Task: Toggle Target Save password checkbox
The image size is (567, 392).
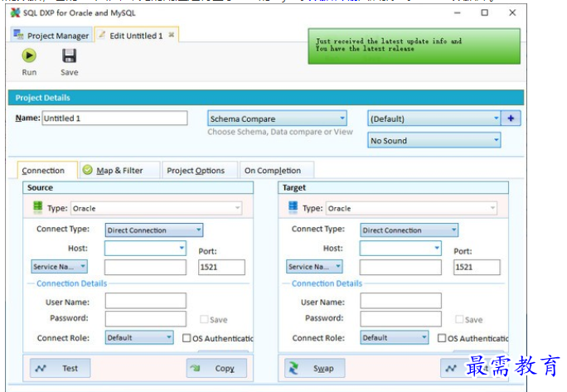Action: [459, 319]
